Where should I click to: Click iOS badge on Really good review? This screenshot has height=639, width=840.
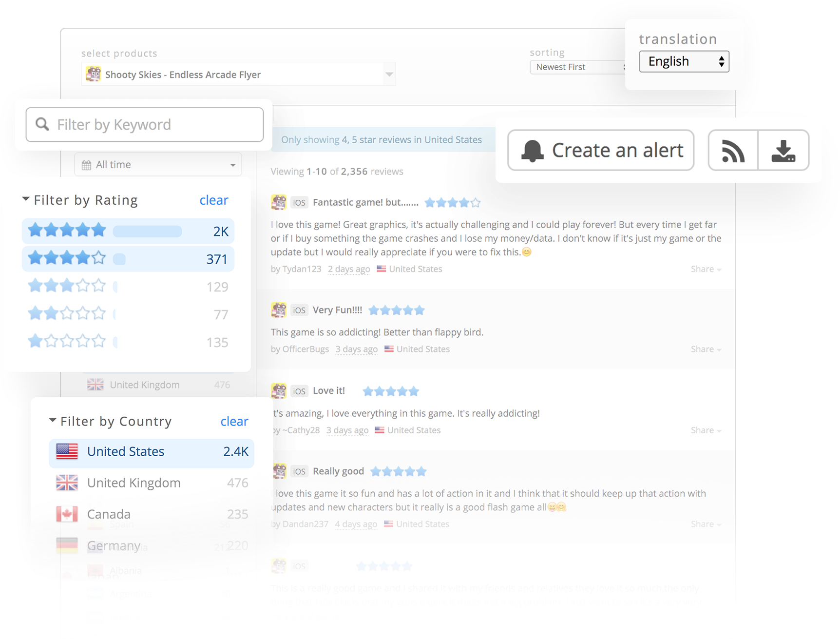pyautogui.click(x=299, y=471)
